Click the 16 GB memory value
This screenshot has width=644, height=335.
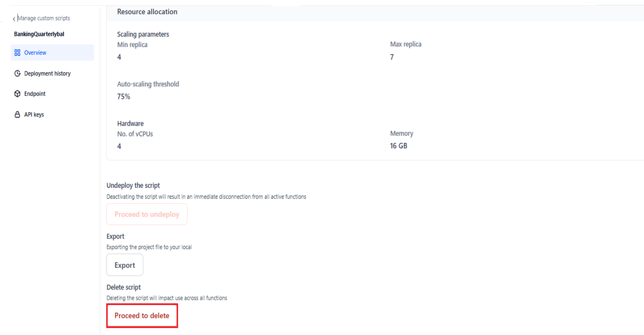tap(399, 146)
